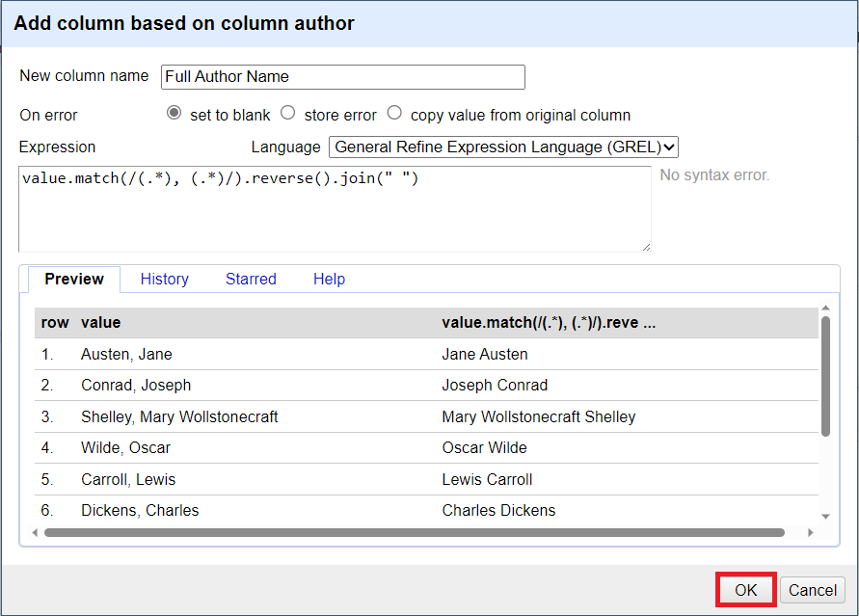The height and width of the screenshot is (616, 859).
Task: Click the preview vertical scrollbar thumb
Action: pos(824,376)
